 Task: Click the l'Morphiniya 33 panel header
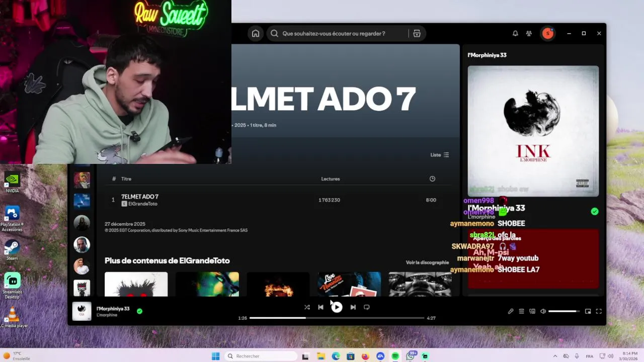click(x=487, y=55)
